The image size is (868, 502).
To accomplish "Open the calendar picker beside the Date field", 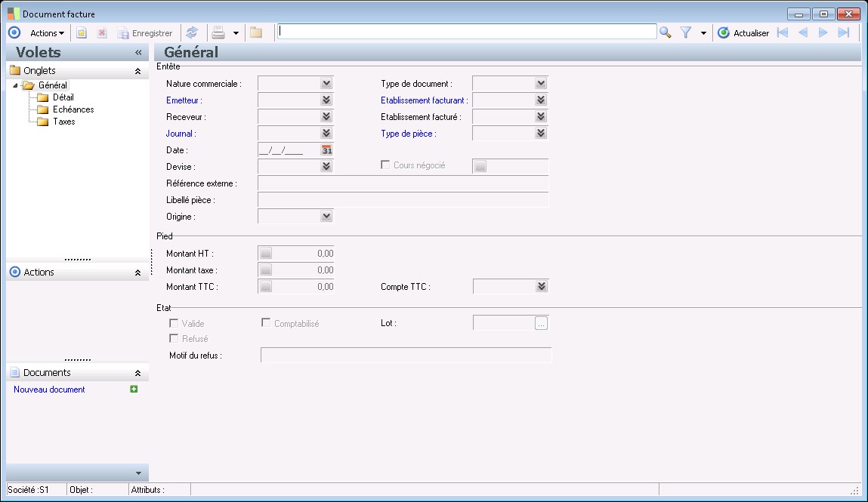I will click(326, 150).
